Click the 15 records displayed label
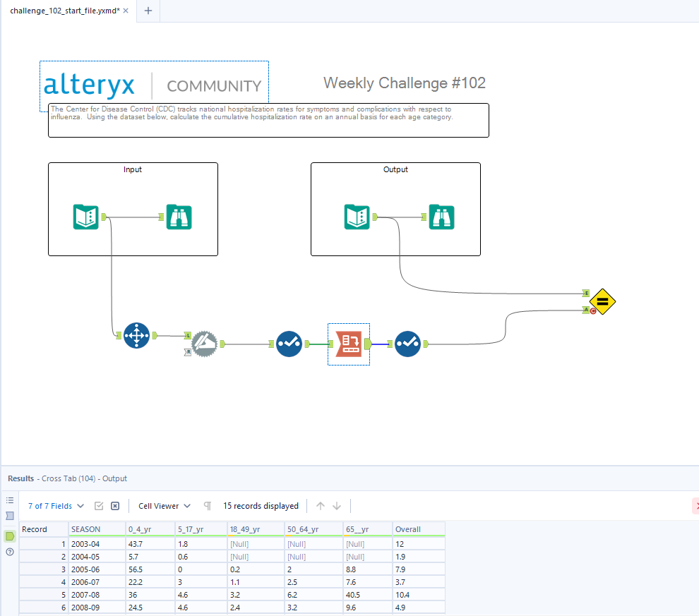This screenshot has height=616, width=699. click(x=261, y=506)
